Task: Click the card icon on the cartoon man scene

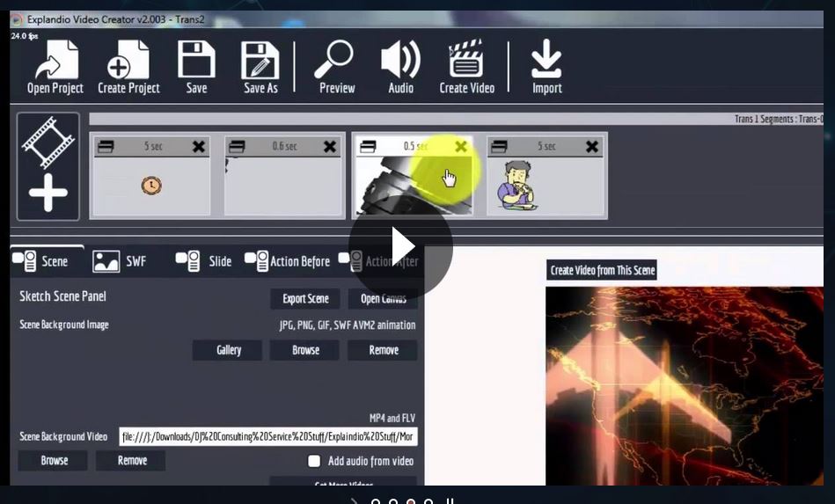Action: (x=499, y=146)
